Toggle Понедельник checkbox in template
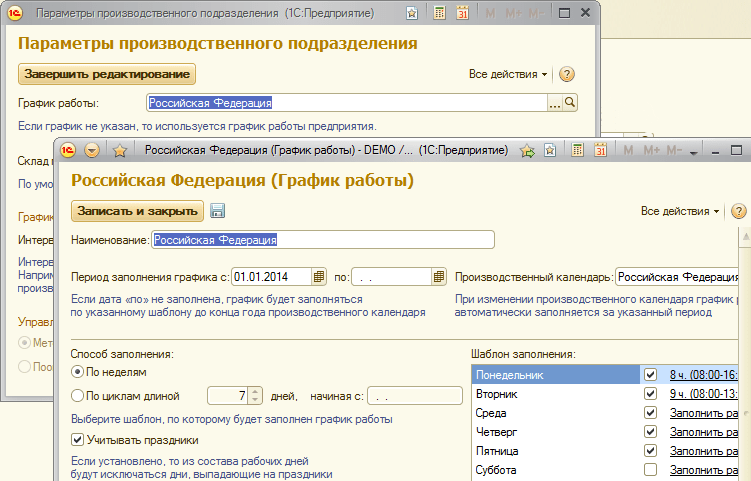The width and height of the screenshot is (751, 481). coord(650,375)
